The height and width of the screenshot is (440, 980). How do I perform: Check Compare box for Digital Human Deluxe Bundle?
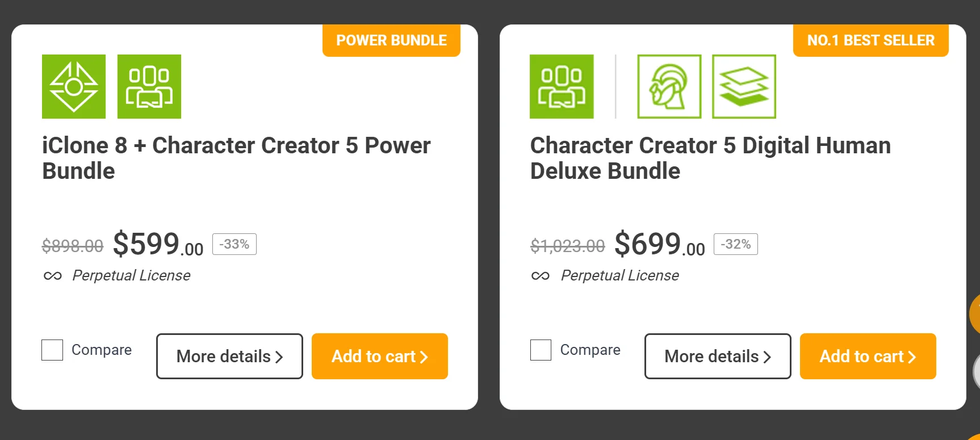pyautogui.click(x=541, y=350)
